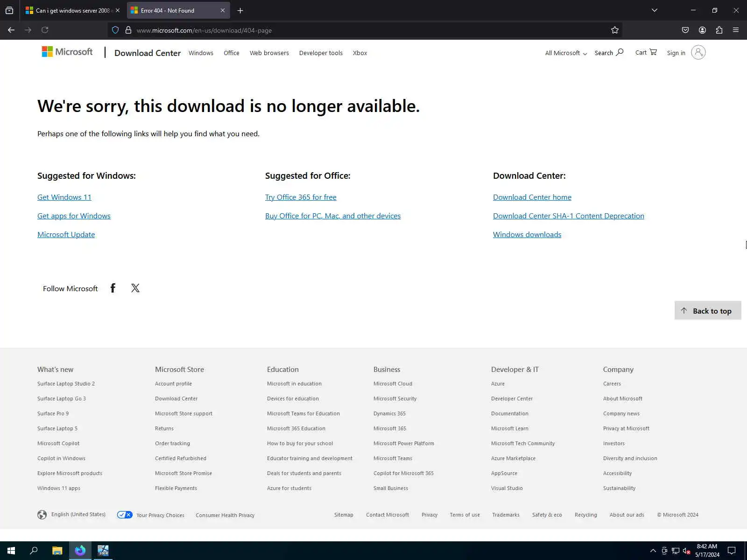The image size is (747, 560).
Task: Open Careers footer link
Action: point(612,384)
